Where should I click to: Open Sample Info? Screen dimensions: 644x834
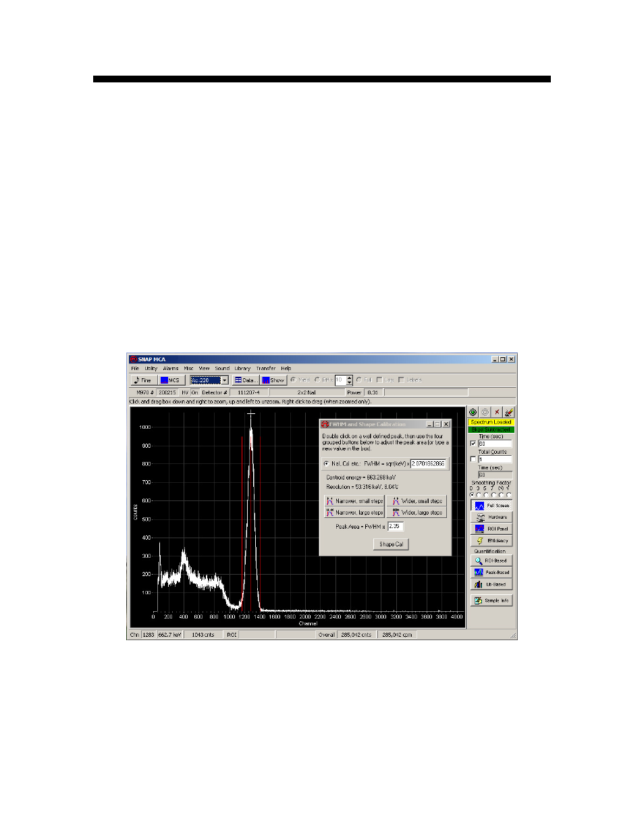pos(491,600)
